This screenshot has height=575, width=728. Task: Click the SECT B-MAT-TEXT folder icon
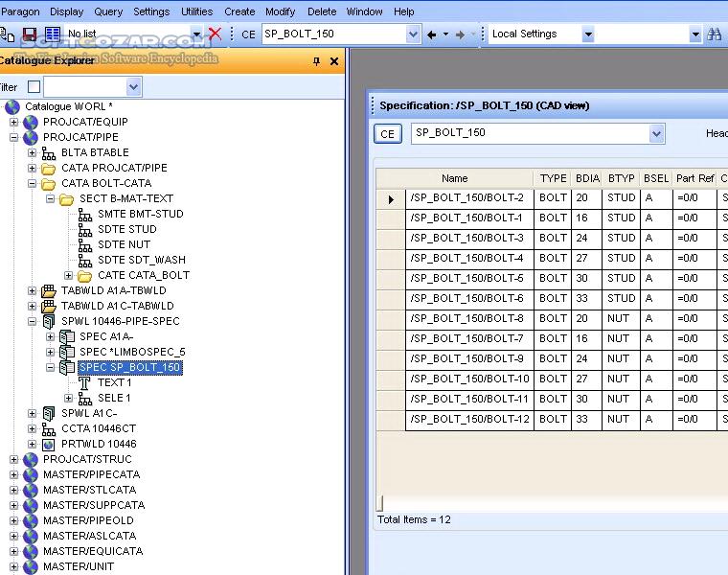coord(66,198)
